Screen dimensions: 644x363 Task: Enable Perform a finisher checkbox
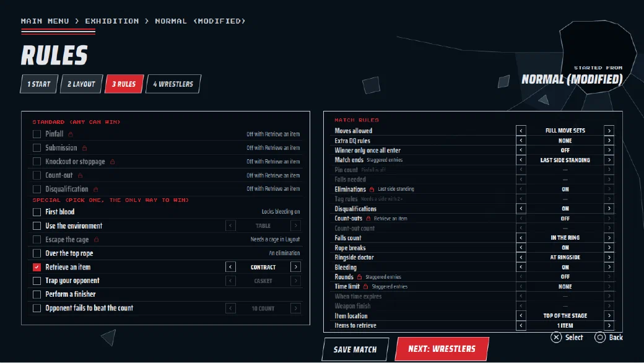click(37, 294)
